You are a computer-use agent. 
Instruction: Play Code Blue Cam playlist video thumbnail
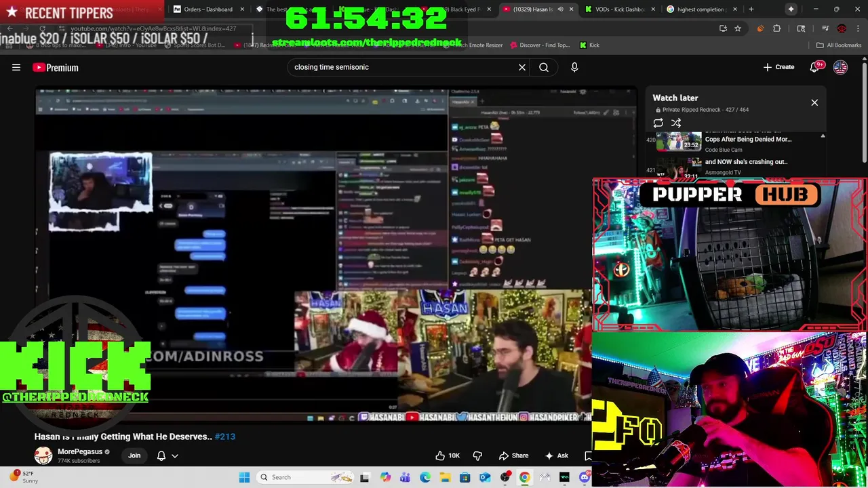tap(679, 141)
